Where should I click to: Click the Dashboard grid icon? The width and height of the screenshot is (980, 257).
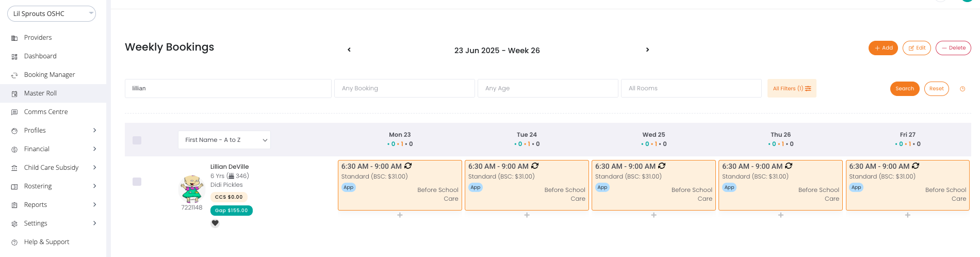pos(14,56)
